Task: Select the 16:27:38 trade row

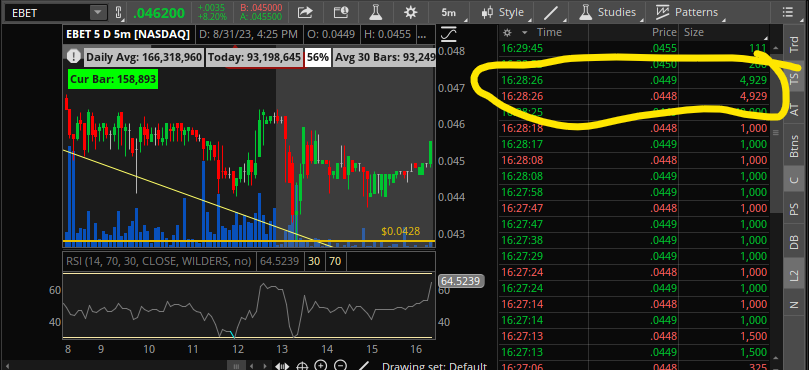Action: (x=635, y=240)
